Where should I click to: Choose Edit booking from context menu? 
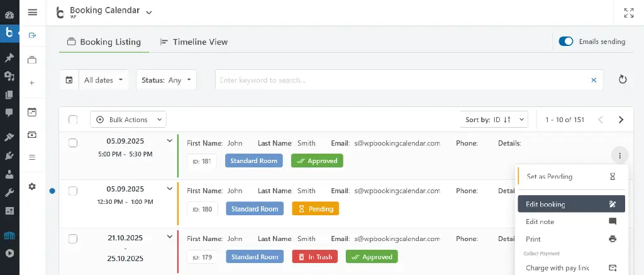point(570,204)
